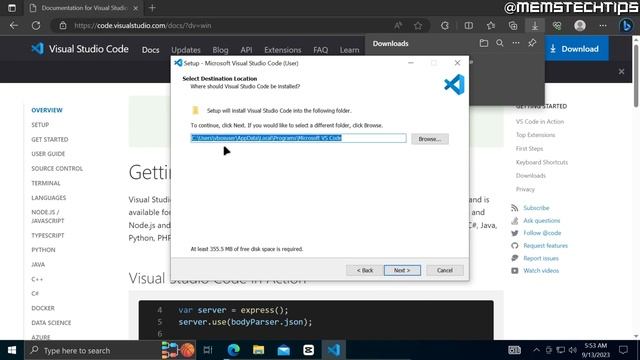This screenshot has height=360, width=640.
Task: Open downloads folder icon in Downloads panel
Action: (484, 43)
